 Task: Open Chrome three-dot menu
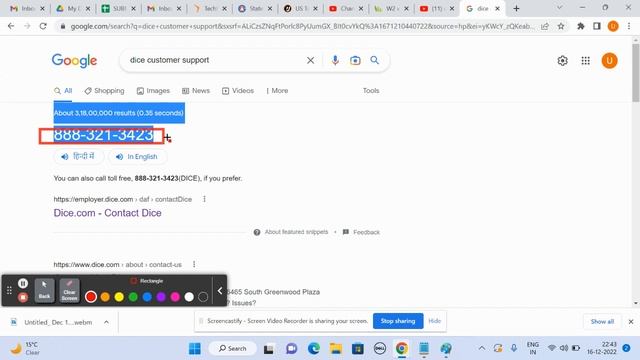[629, 26]
